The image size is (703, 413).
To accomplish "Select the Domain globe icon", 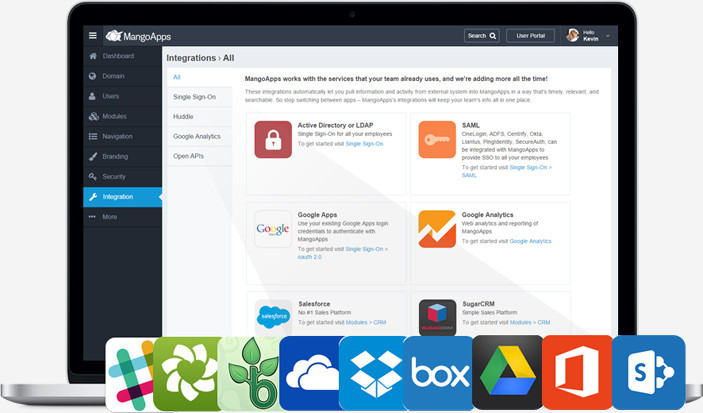I will coord(92,76).
